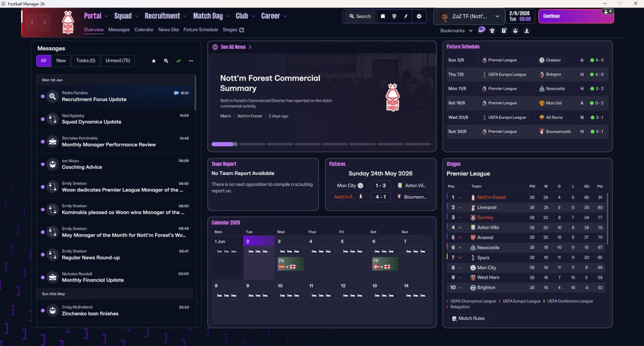Select the first news carousel progress indicator
This screenshot has width=644, height=346.
click(225, 144)
